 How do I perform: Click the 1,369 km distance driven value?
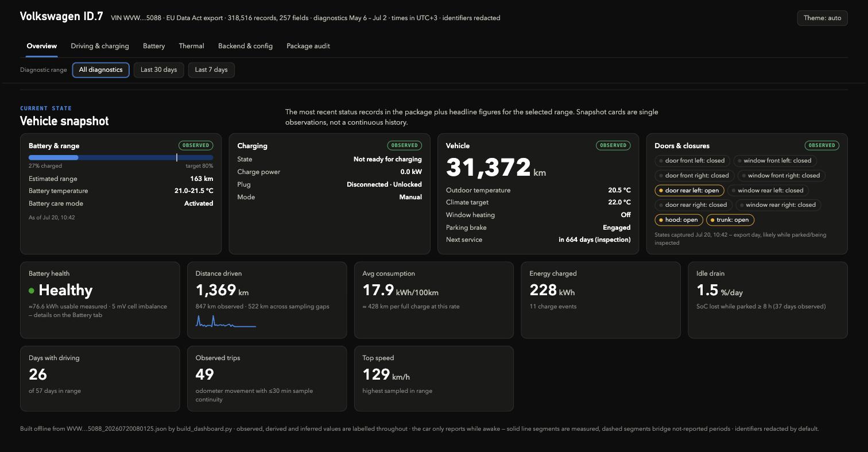tap(222, 291)
